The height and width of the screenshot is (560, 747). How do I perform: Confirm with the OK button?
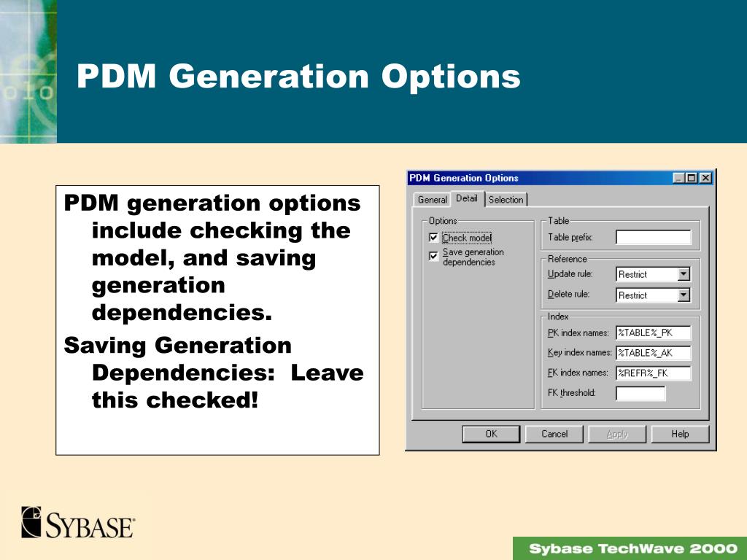coord(491,434)
